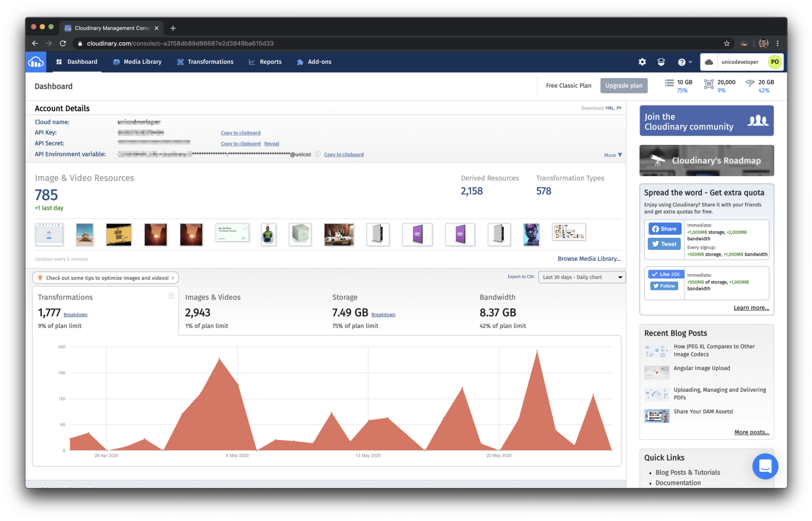Copy environment variable to clipboard
The height and width of the screenshot is (521, 812).
click(344, 155)
